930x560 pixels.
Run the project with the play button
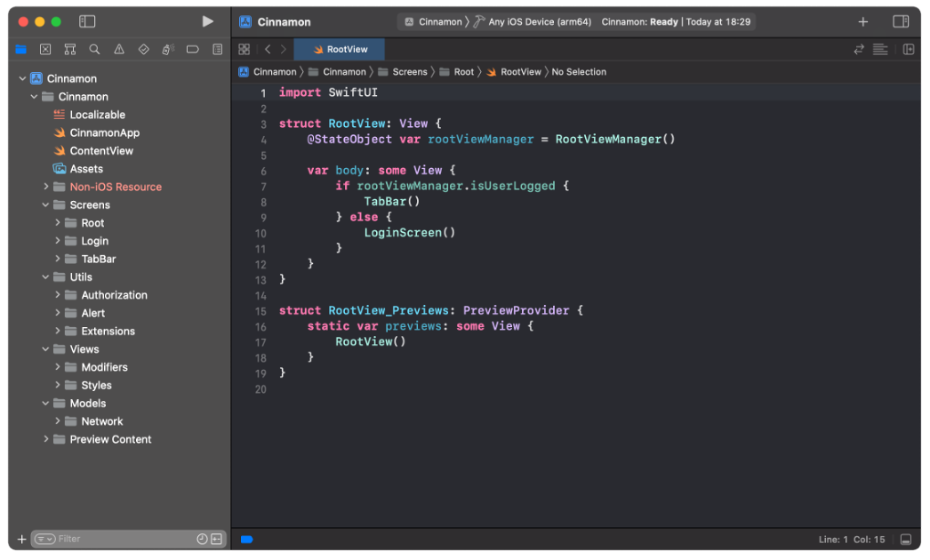[x=207, y=21]
